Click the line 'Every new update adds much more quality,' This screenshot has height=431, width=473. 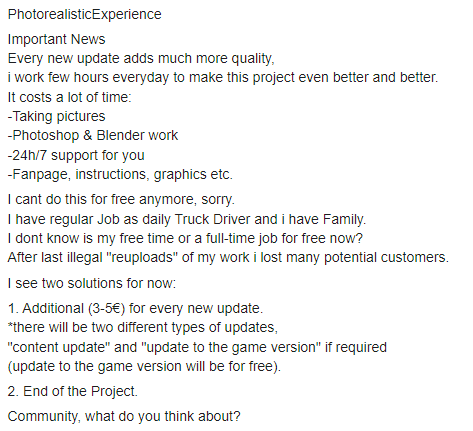(x=141, y=59)
